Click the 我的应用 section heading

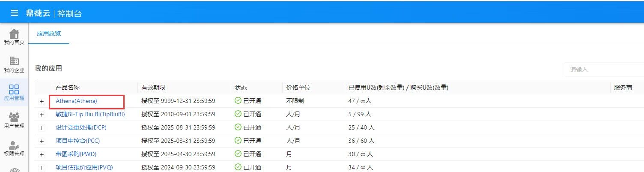pyautogui.click(x=48, y=68)
